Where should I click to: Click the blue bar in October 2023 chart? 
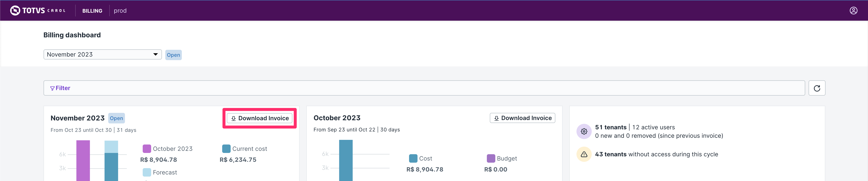pyautogui.click(x=346, y=161)
